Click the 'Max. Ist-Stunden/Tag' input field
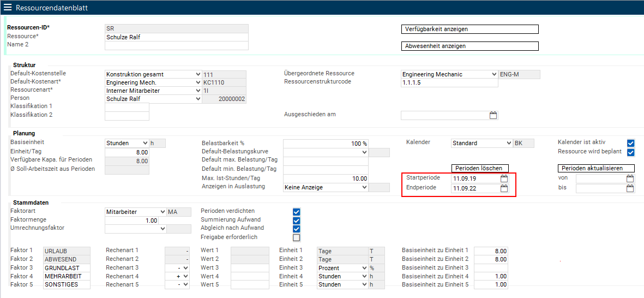This screenshot has height=298, width=644. coord(326,178)
